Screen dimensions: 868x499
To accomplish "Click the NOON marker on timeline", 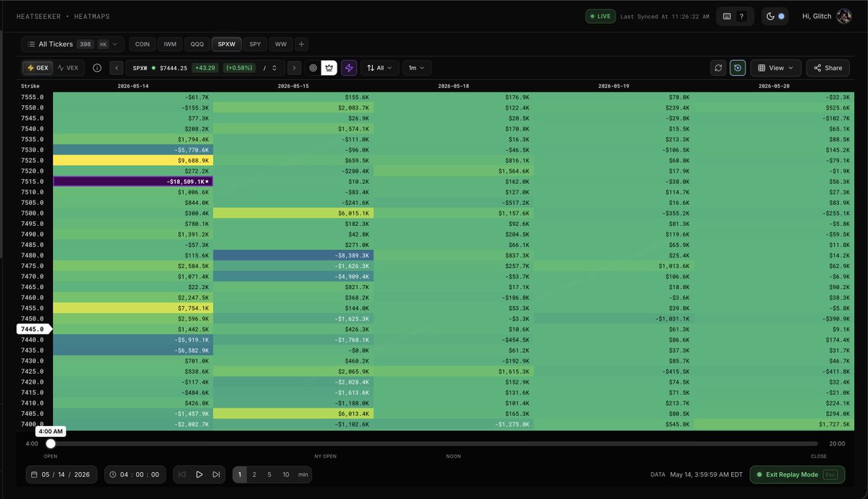I will (453, 456).
